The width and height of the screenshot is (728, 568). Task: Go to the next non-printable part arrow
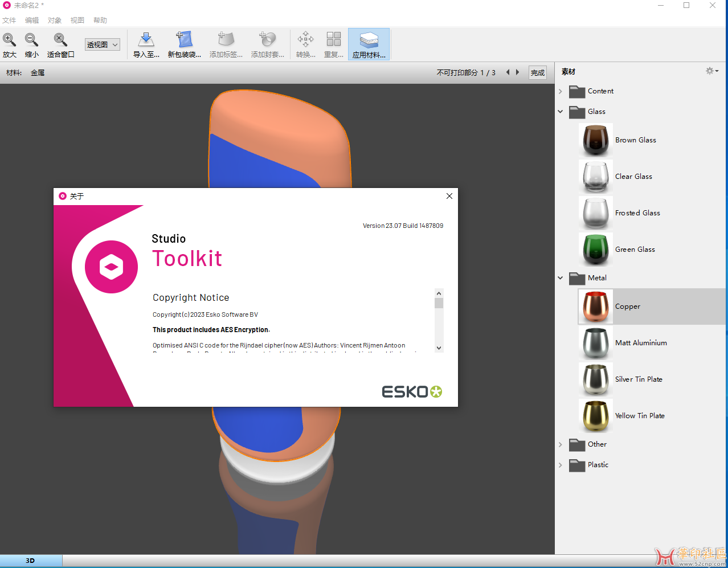517,72
